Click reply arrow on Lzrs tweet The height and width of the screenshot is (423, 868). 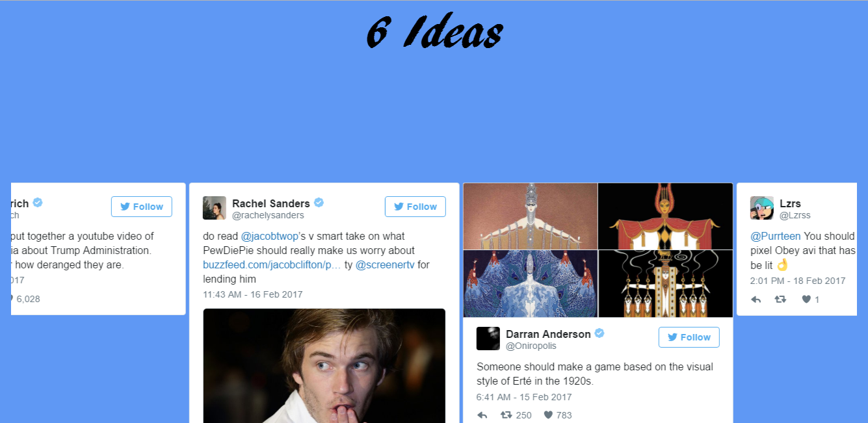[756, 300]
